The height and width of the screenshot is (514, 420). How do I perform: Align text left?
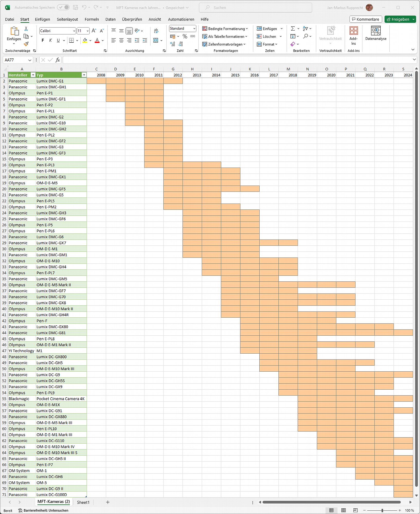click(114, 40)
